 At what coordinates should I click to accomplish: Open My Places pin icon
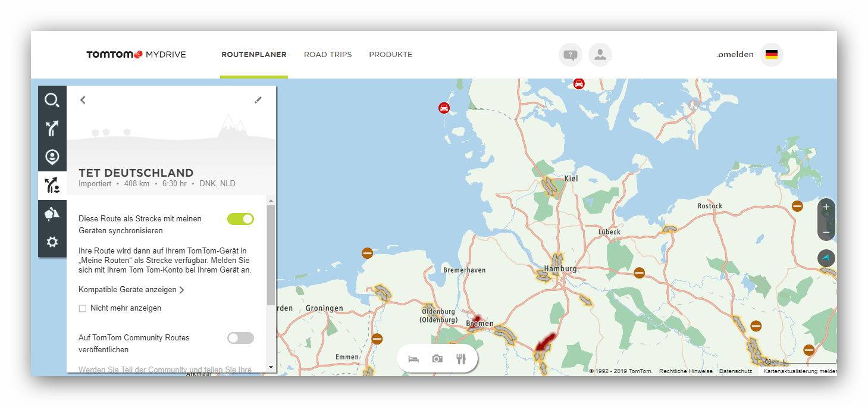(x=52, y=157)
